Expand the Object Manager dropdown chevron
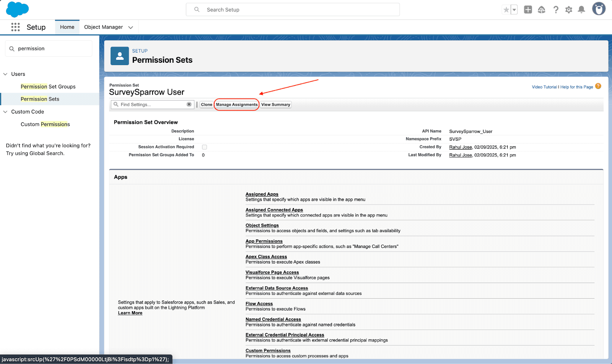 coord(131,28)
